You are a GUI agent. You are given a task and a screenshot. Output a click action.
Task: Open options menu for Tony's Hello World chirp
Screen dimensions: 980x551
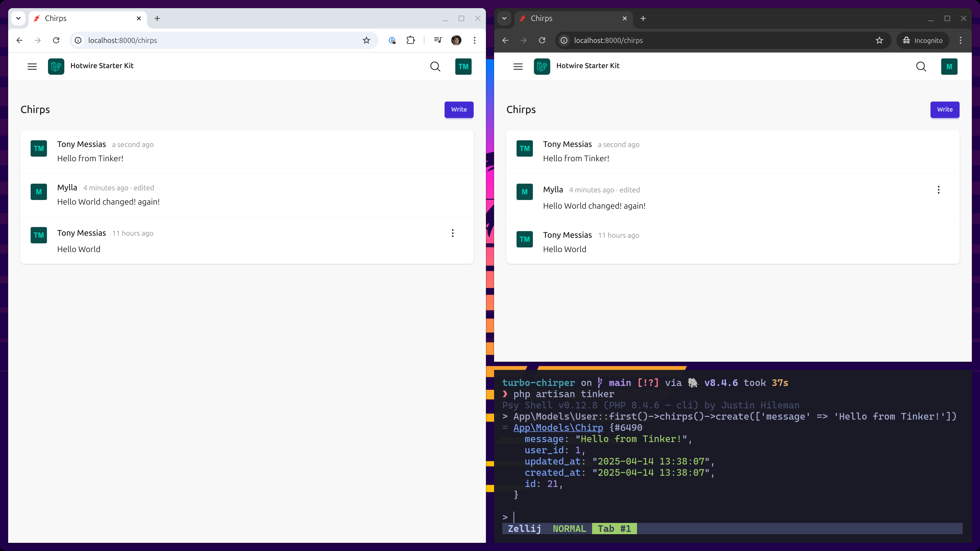click(x=452, y=233)
